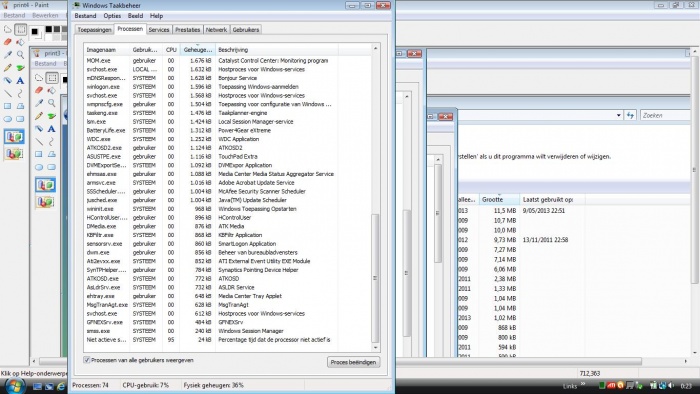
Task: Open the address bar dropdown arrow
Action: coord(618,115)
